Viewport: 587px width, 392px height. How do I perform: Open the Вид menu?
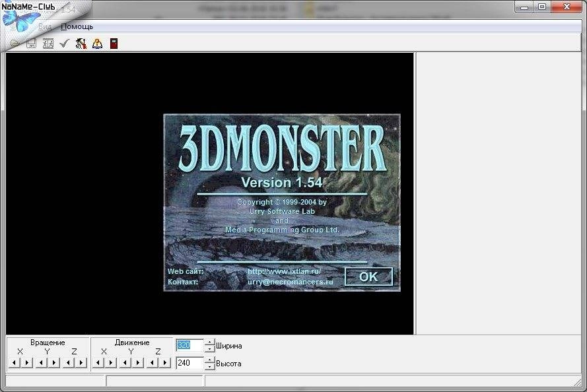(44, 26)
